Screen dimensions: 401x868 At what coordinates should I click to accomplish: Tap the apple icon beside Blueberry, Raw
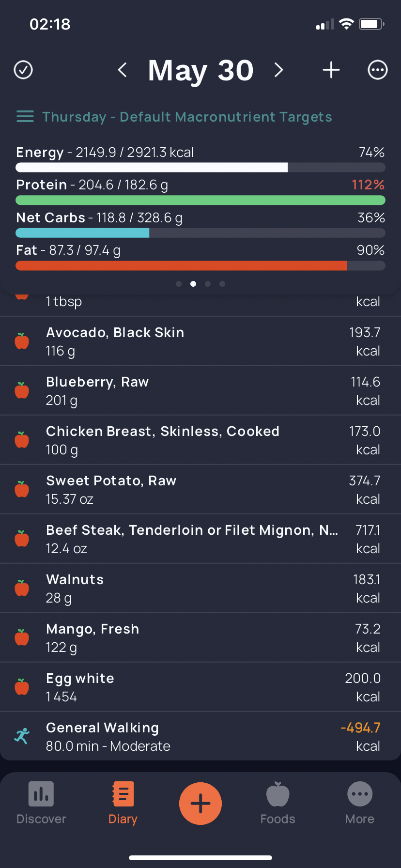[22, 391]
